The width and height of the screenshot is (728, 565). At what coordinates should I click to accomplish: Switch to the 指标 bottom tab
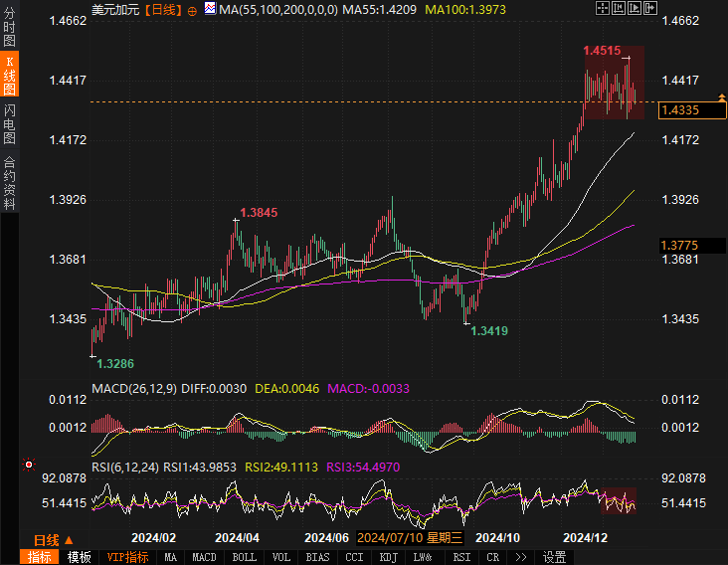pos(40,557)
